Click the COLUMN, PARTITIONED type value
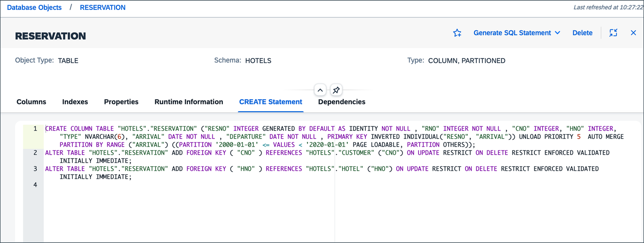This screenshot has width=644, height=243. [466, 61]
